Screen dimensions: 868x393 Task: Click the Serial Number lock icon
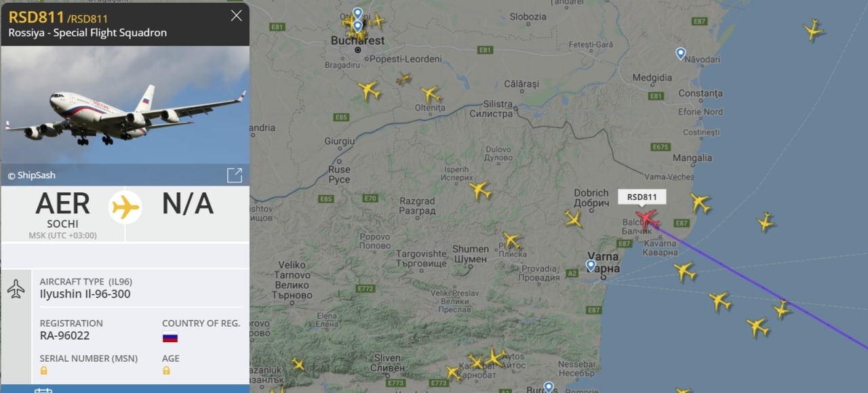(x=44, y=371)
